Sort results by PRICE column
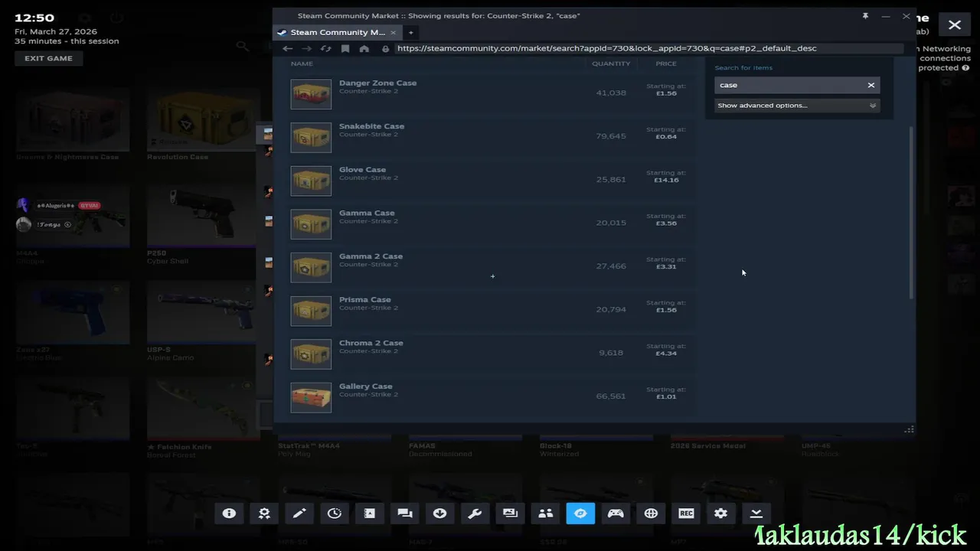The image size is (980, 551). (666, 64)
